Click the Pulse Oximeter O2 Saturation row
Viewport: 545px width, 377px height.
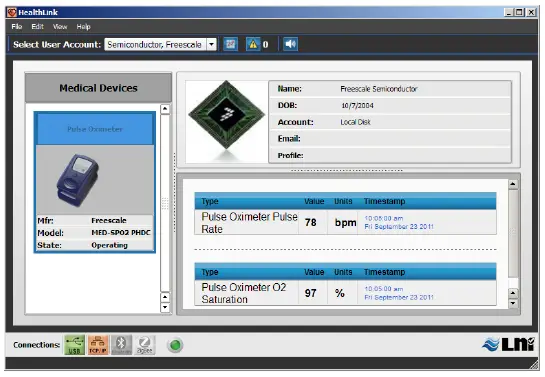(345, 293)
